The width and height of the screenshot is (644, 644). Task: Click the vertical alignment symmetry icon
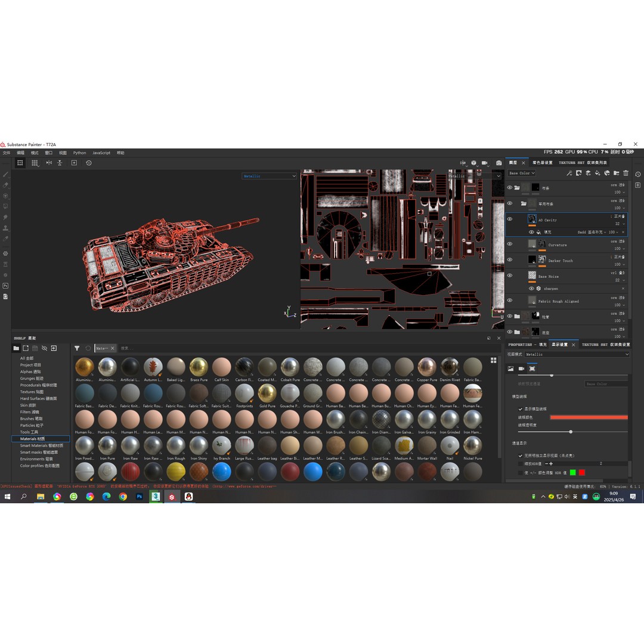coord(60,163)
